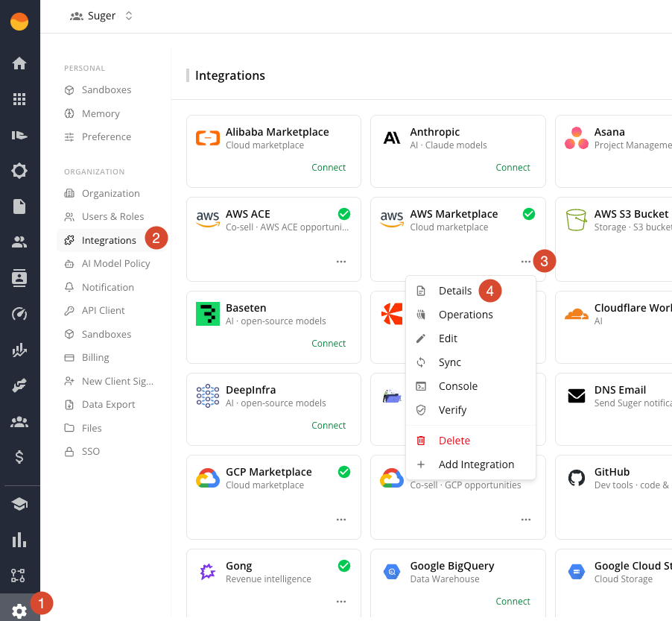Open AWS Marketplace card three-dot menu
Image resolution: width=672 pixels, height=621 pixels.
pos(526,262)
